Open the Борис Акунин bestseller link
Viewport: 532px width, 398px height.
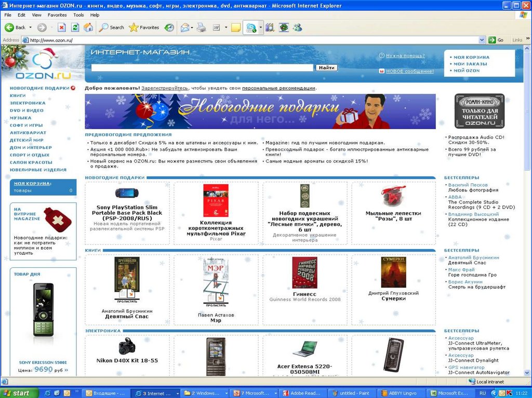465,282
